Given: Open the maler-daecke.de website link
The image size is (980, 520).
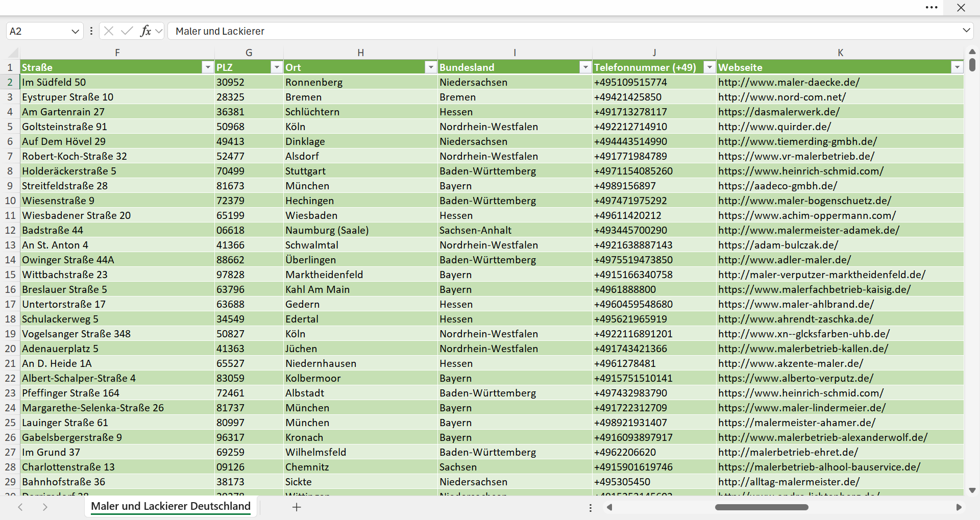Looking at the screenshot, I should click(x=789, y=82).
